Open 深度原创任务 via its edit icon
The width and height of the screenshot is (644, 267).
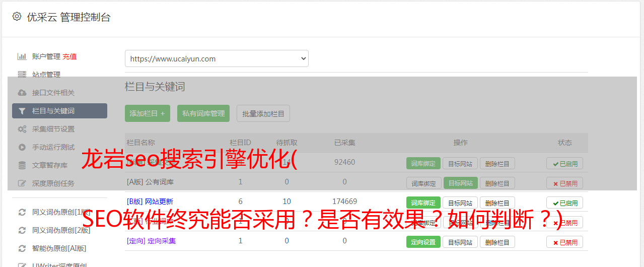[x=22, y=183]
